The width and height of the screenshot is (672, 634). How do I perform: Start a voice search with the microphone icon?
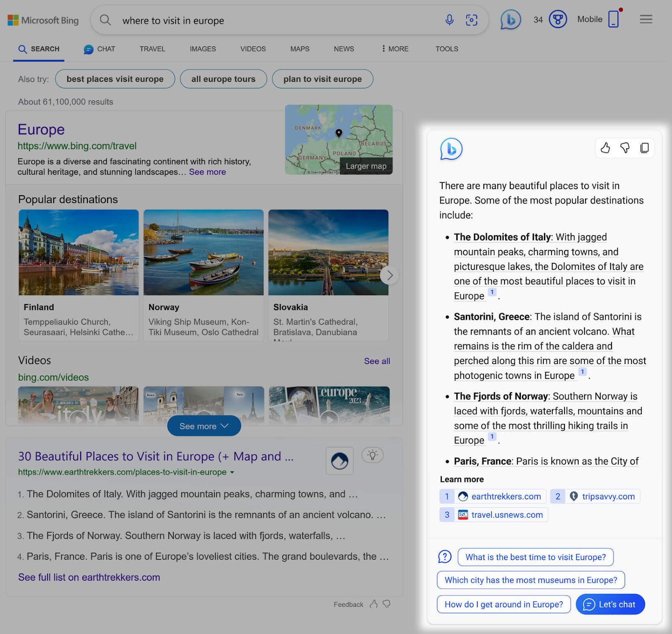(449, 20)
